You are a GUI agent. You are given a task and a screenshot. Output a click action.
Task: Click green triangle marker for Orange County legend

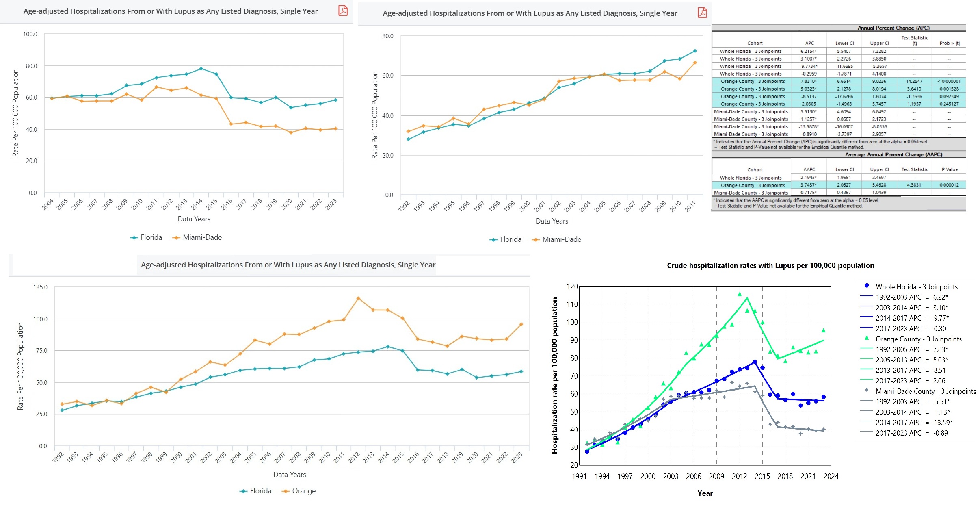pyautogui.click(x=867, y=338)
